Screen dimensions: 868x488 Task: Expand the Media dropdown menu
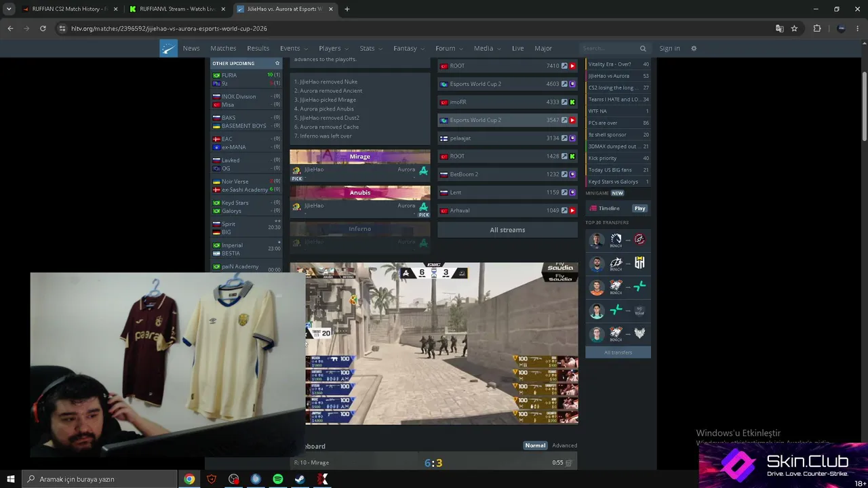coord(488,49)
